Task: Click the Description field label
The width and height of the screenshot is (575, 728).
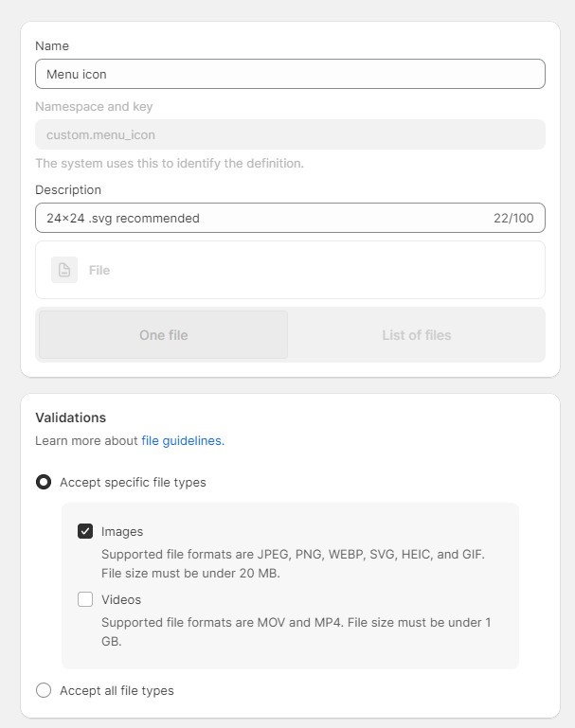Action: coord(68,189)
